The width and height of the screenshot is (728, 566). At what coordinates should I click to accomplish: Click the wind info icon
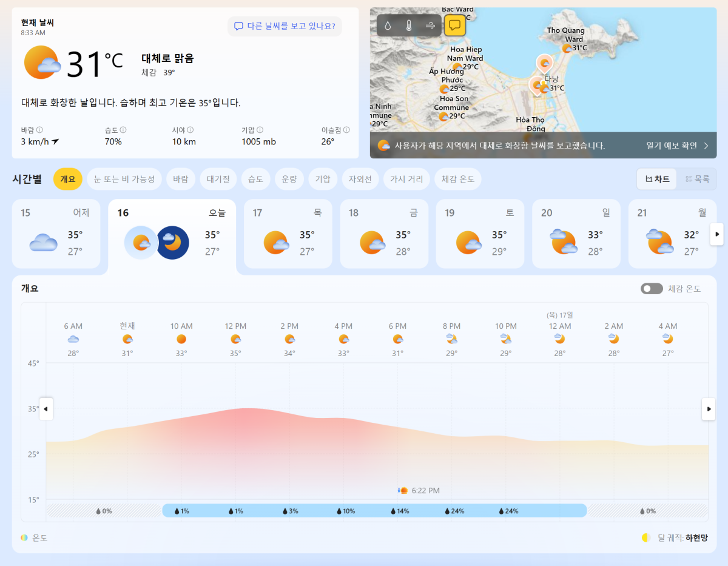[x=39, y=130]
